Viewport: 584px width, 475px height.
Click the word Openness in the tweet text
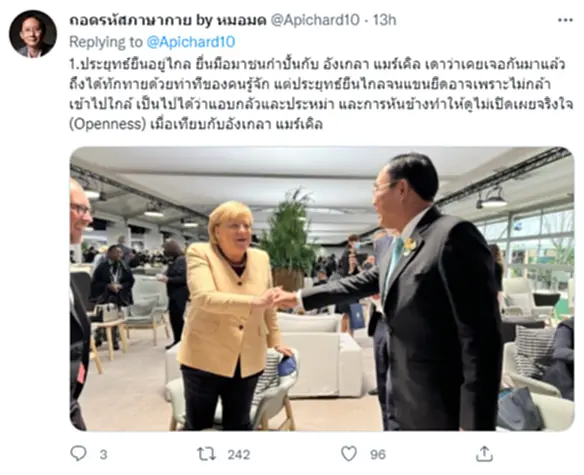[108, 124]
